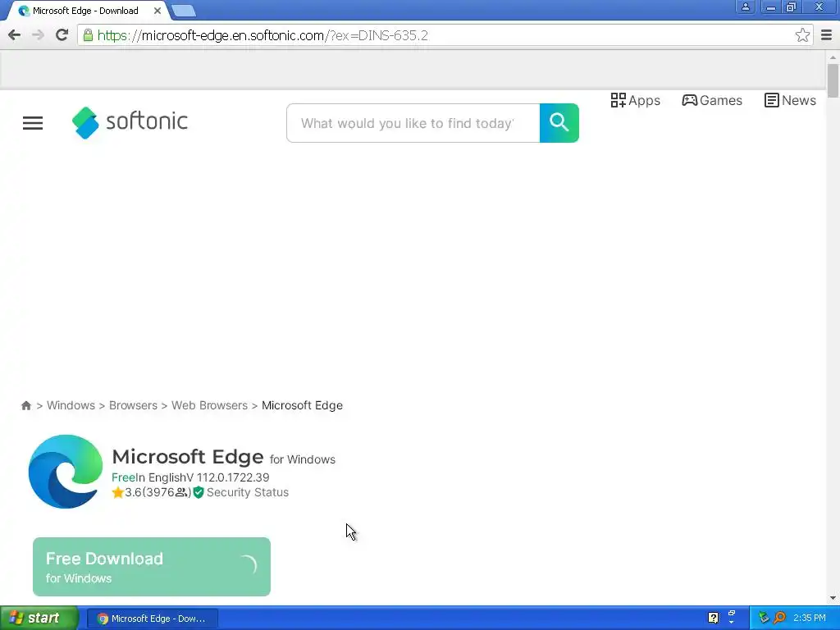Click the magnifier tray icon near the clock
Image resolution: width=840 pixels, height=630 pixels.
click(779, 618)
